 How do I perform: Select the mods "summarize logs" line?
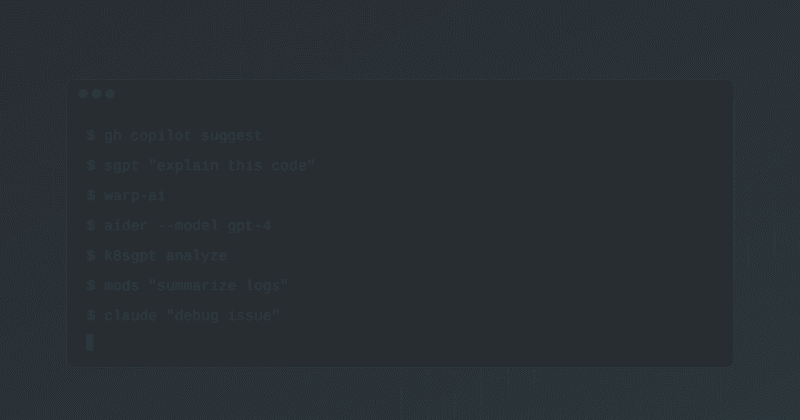[x=196, y=286]
